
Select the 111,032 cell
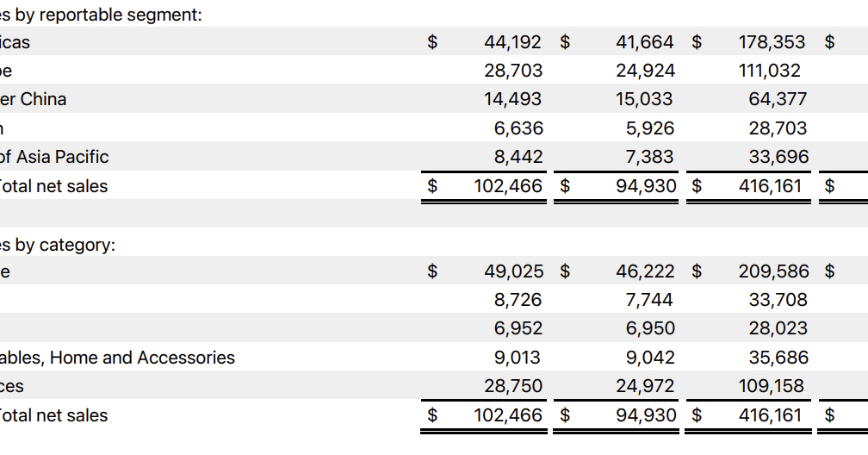tap(770, 71)
